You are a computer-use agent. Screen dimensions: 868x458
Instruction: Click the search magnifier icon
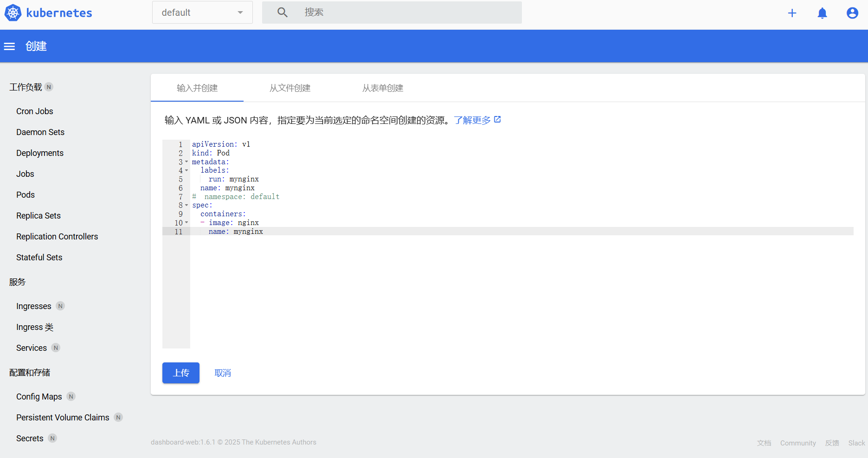click(x=282, y=13)
